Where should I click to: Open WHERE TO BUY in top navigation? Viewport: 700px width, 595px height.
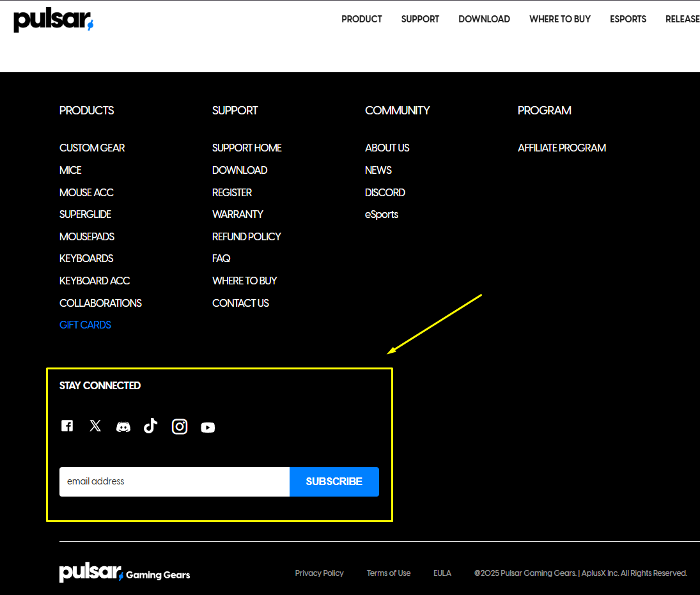point(560,19)
